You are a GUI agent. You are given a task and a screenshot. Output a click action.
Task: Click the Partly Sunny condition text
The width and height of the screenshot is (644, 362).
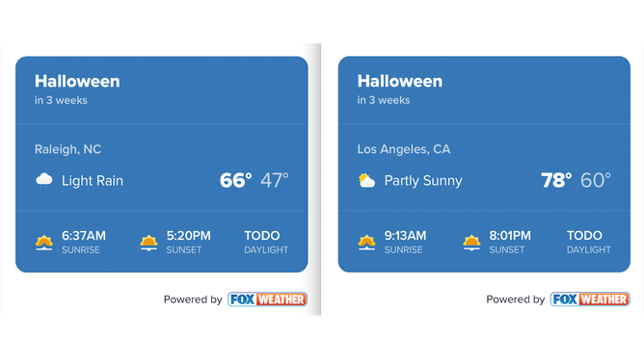(x=423, y=181)
